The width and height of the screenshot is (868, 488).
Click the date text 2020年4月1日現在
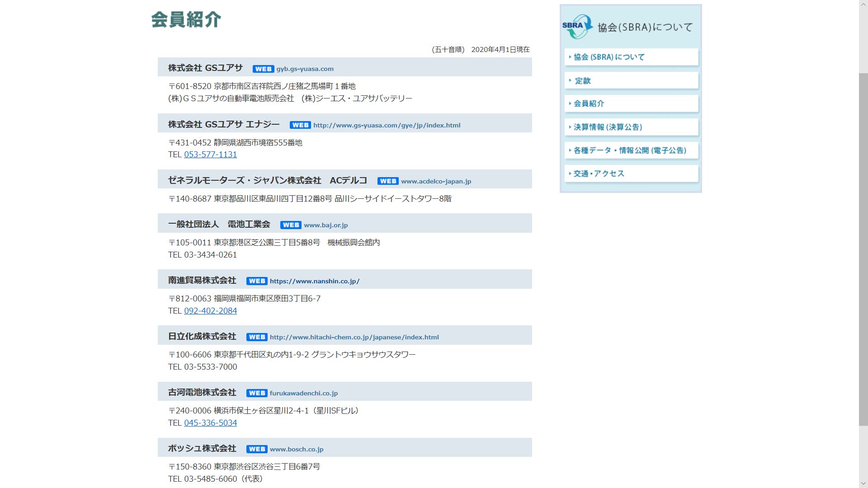tap(500, 50)
